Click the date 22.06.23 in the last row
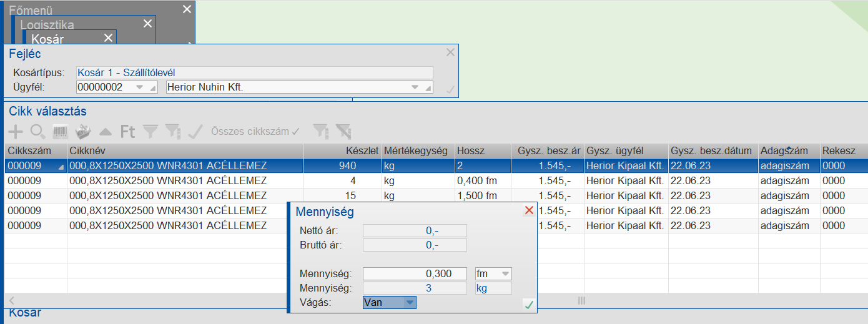868x324 pixels. point(713,225)
